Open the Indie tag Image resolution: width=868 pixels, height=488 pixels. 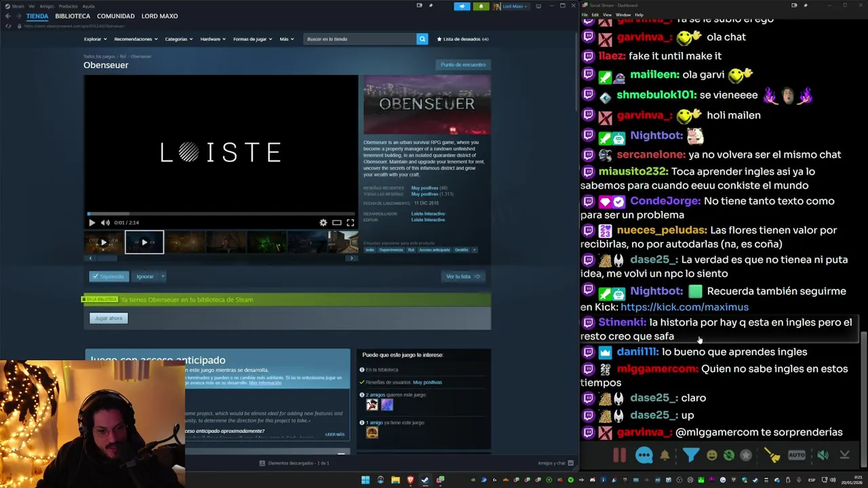370,249
